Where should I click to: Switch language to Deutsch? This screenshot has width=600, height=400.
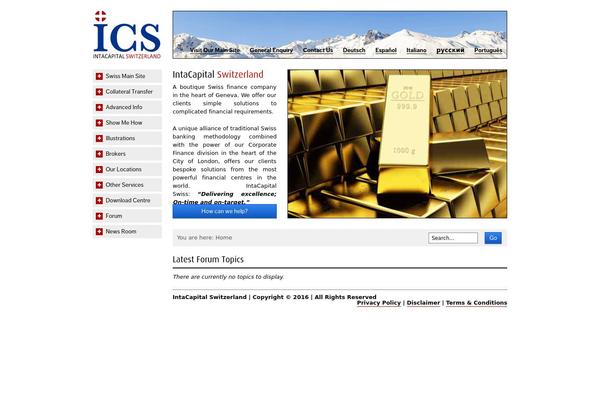click(x=354, y=50)
